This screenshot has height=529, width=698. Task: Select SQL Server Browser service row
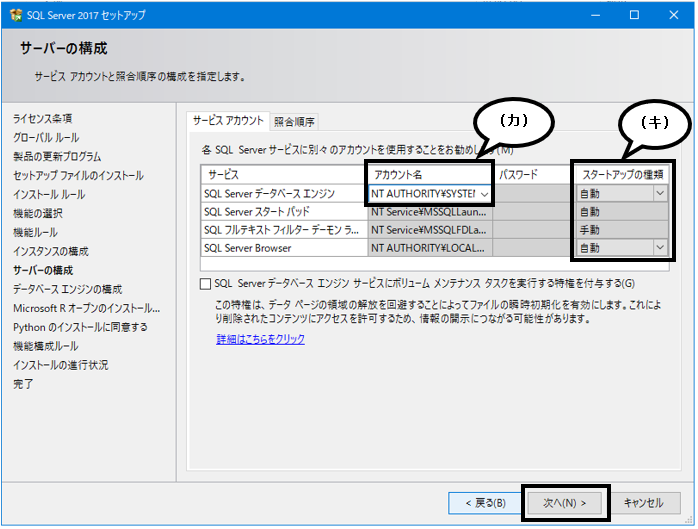pos(284,248)
